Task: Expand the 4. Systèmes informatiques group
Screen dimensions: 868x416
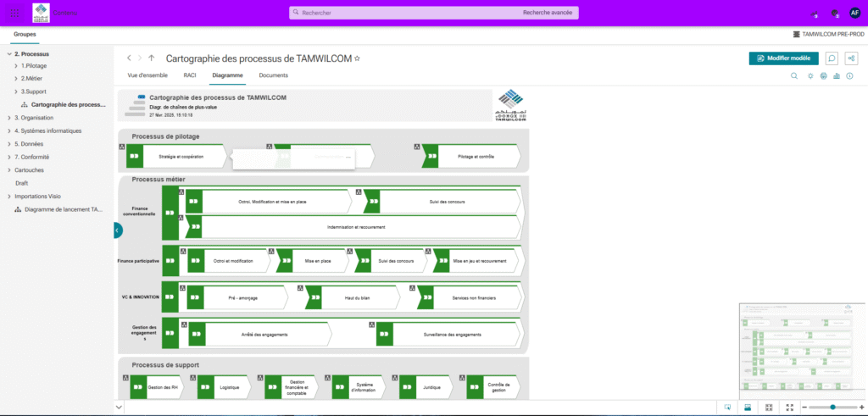Action: click(x=8, y=131)
